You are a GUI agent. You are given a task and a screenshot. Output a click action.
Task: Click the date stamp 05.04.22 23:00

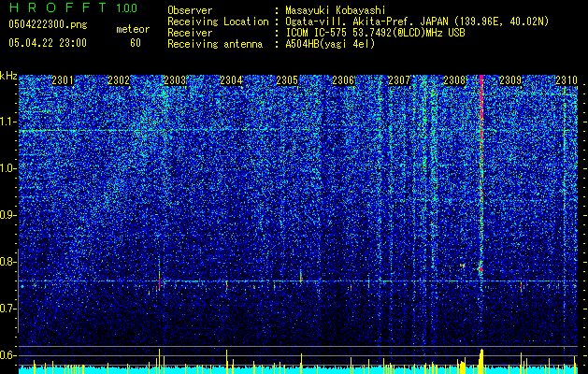48,43
